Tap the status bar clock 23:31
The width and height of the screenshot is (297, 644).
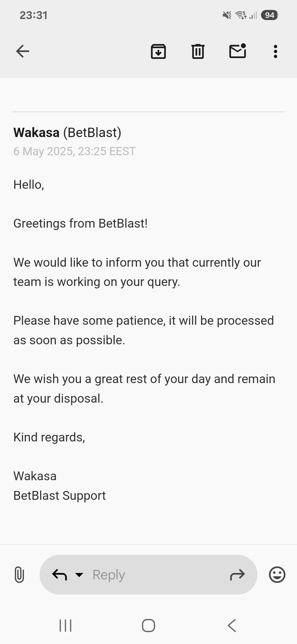tap(34, 15)
